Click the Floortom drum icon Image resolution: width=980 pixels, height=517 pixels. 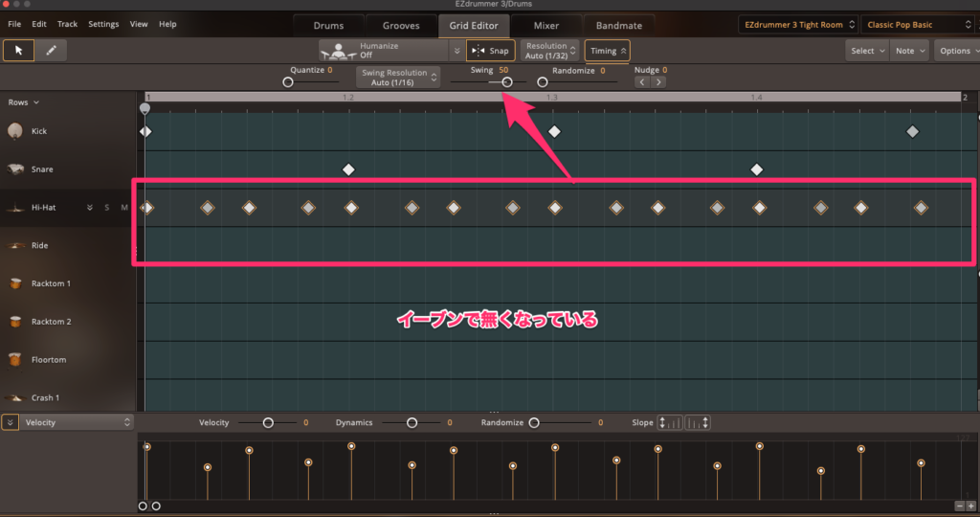click(15, 360)
